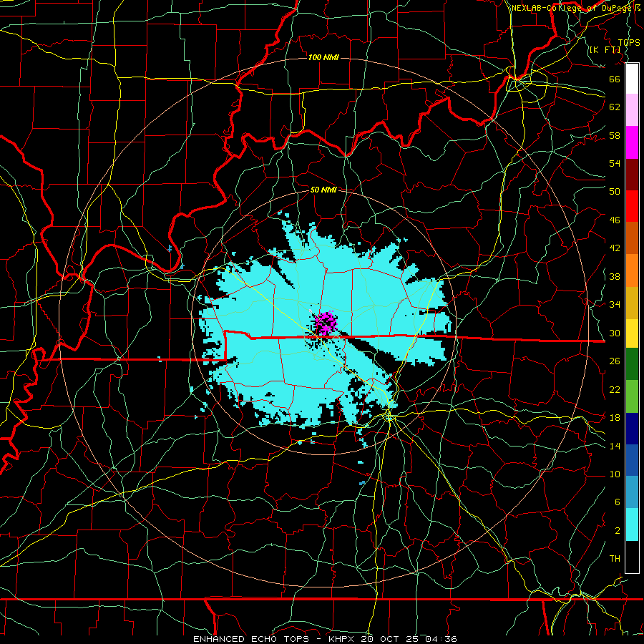Click the '50 NMI' range ring label
Viewport: 644px width, 644px height.
coord(323,190)
